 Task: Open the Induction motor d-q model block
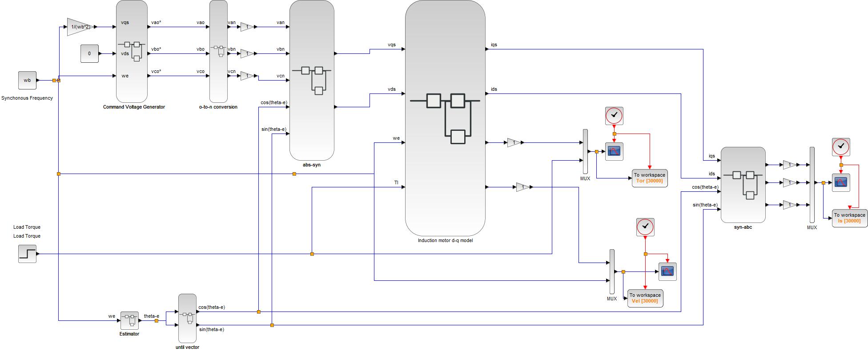tap(445, 118)
